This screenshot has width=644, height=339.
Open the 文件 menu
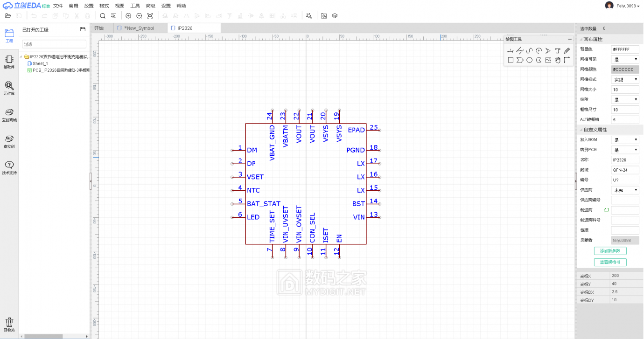tap(58, 6)
